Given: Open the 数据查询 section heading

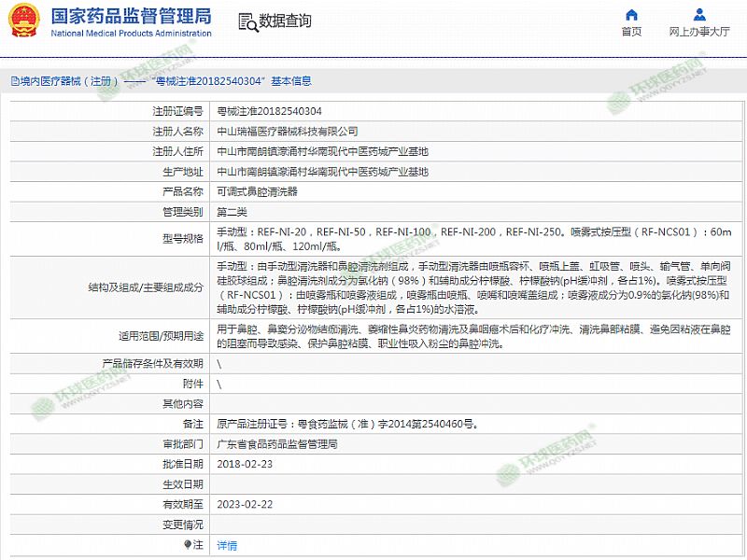Looking at the screenshot, I should pyautogui.click(x=286, y=21).
